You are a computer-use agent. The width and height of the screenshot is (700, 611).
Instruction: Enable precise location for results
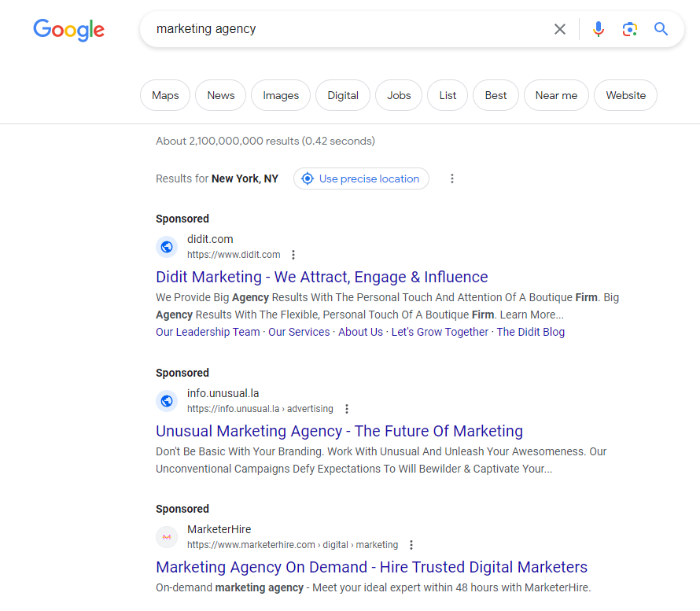(361, 179)
